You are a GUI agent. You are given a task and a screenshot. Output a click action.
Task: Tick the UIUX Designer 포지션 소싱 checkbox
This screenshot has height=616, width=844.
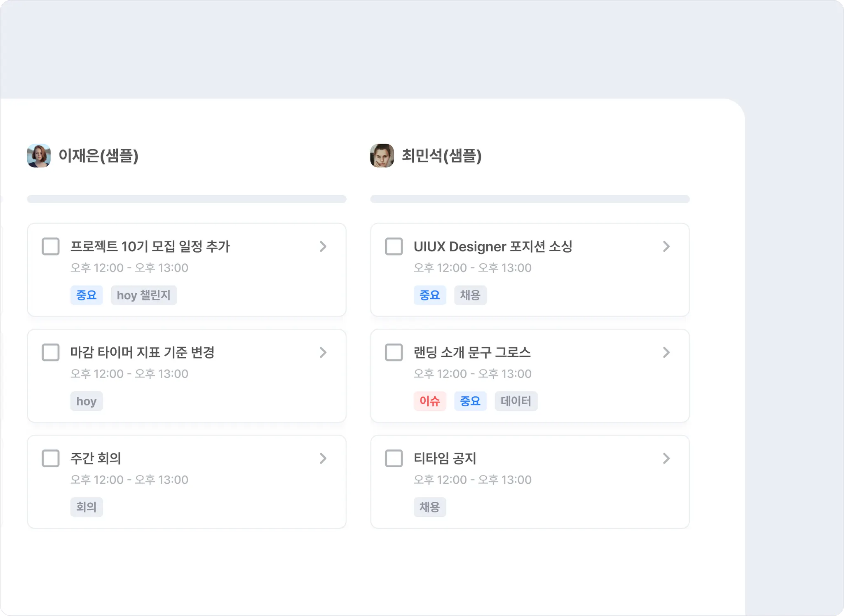tap(394, 246)
